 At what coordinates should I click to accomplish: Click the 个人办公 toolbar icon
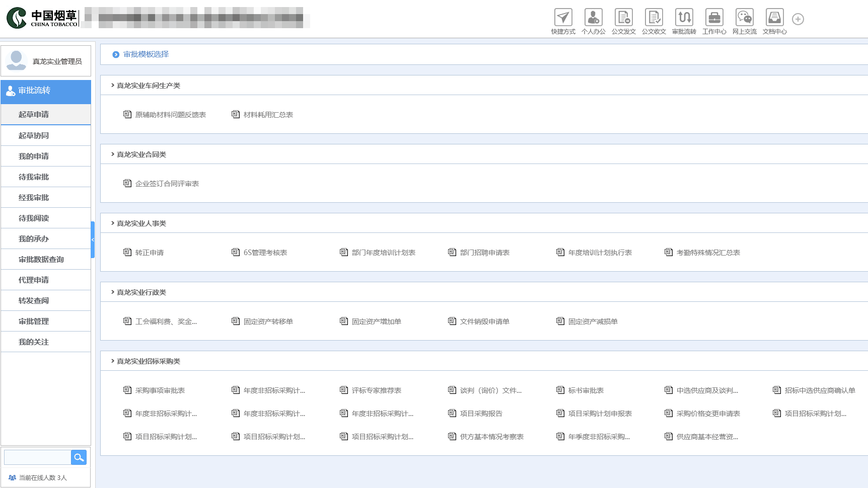pos(593,18)
